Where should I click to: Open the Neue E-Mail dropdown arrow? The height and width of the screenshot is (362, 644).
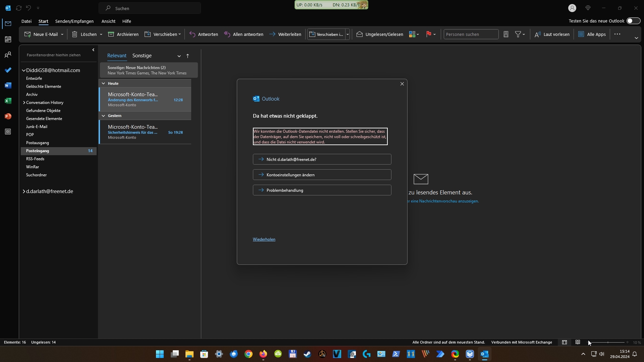click(62, 34)
